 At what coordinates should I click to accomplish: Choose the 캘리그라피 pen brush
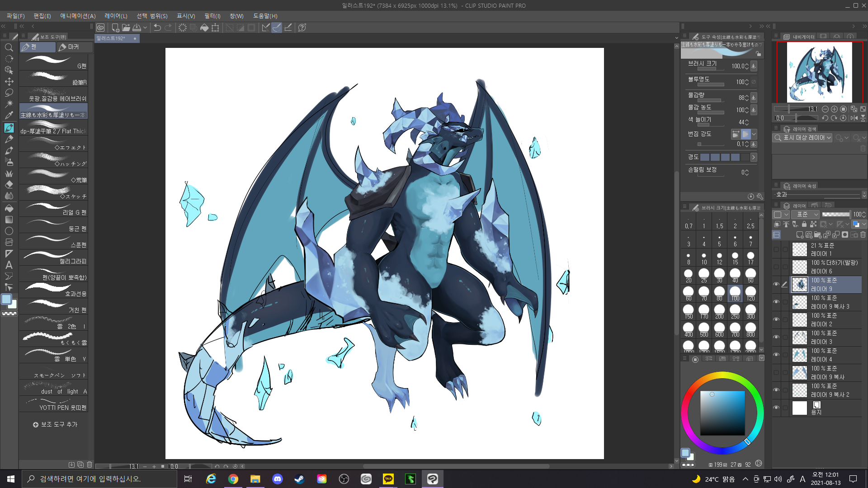point(54,257)
